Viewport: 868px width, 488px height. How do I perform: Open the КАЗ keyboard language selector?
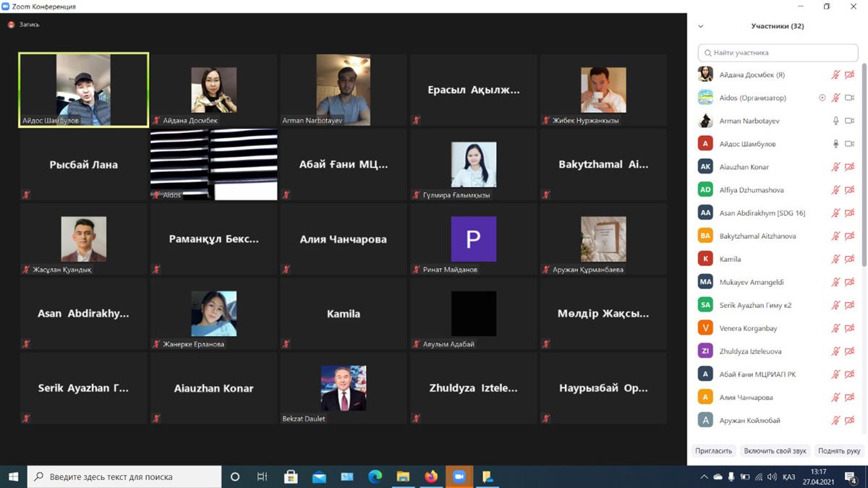click(789, 477)
